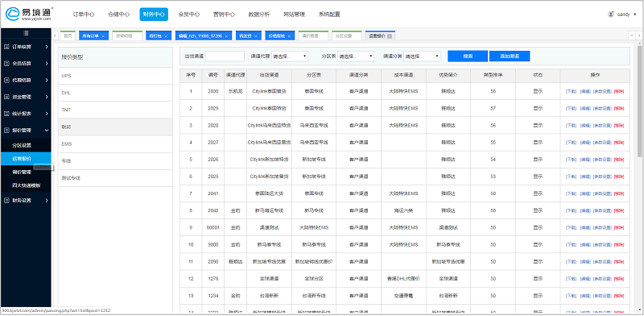Switch to the 首页 tab
The image size is (644, 316).
click(x=68, y=36)
